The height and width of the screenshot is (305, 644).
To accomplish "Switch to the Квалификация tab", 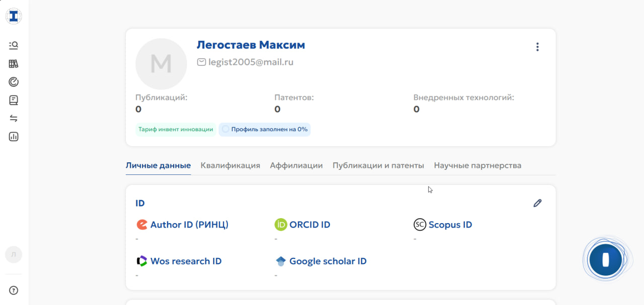I will tap(230, 165).
